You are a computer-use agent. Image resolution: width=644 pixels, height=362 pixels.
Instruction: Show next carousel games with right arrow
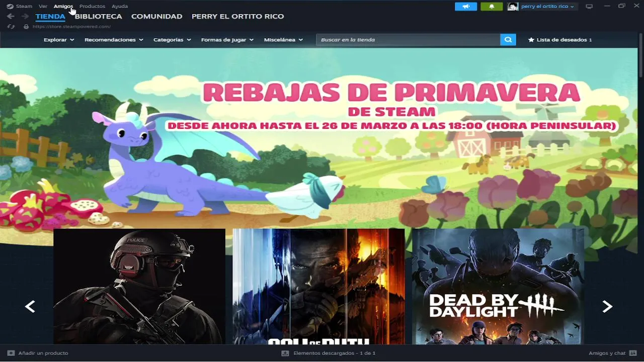click(607, 306)
